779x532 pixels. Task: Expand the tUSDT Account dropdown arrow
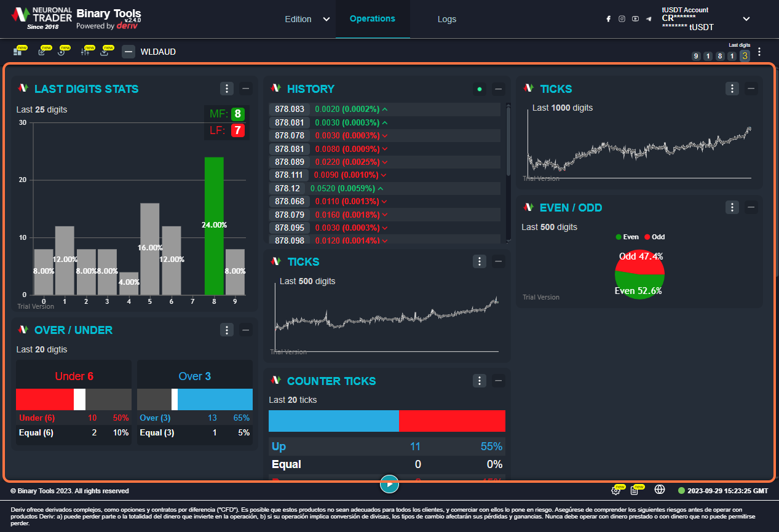point(746,19)
